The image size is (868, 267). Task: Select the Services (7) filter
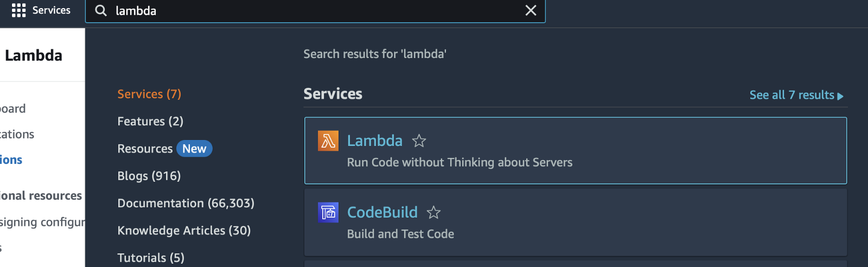149,94
